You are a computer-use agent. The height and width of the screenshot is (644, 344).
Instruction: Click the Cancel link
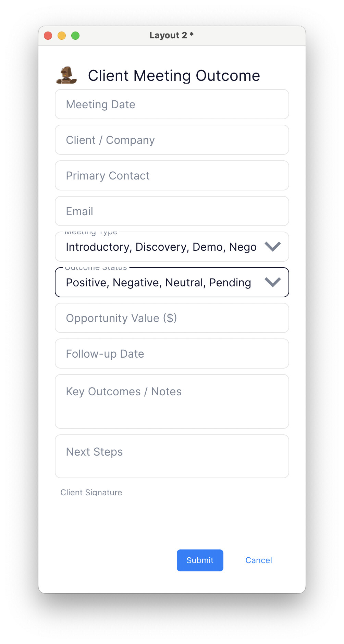coord(258,560)
